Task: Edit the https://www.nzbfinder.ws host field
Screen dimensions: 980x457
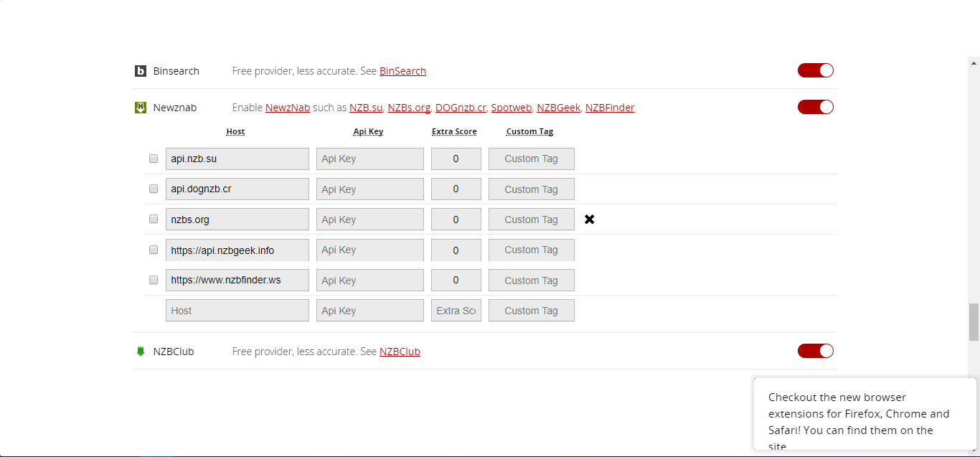Action: (237, 281)
